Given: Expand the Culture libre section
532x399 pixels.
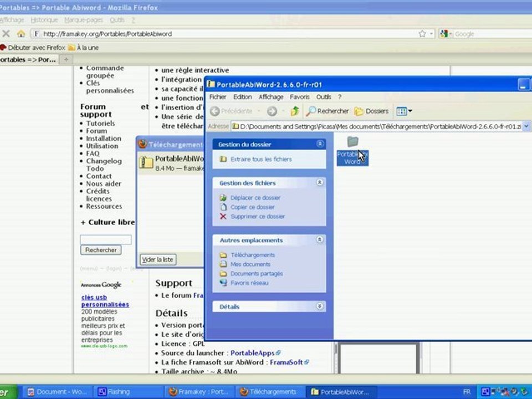Looking at the screenshot, I should click(108, 222).
